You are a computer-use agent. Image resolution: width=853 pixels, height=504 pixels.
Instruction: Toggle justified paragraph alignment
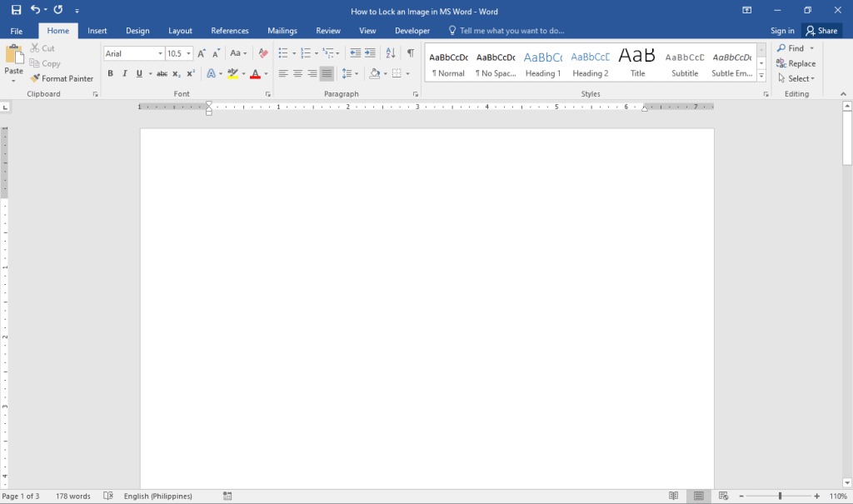(326, 73)
